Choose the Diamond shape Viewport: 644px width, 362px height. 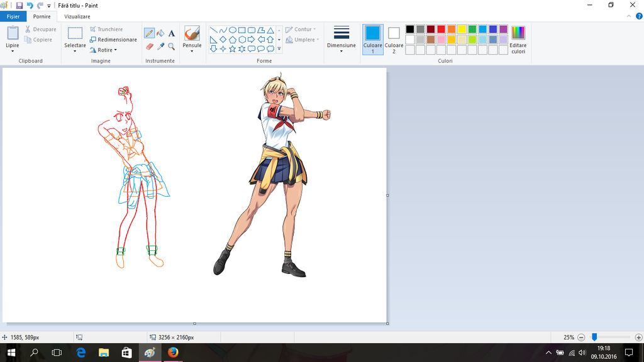(x=223, y=40)
